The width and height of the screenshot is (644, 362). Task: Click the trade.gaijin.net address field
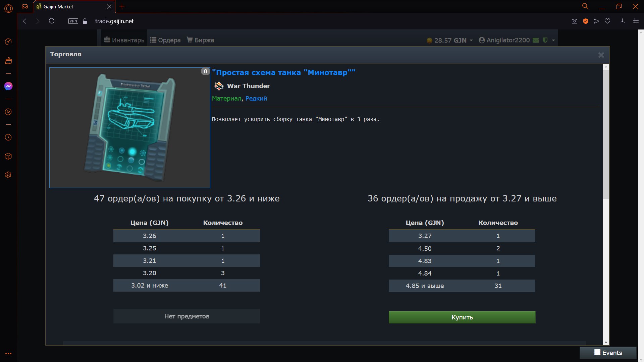[x=114, y=21]
